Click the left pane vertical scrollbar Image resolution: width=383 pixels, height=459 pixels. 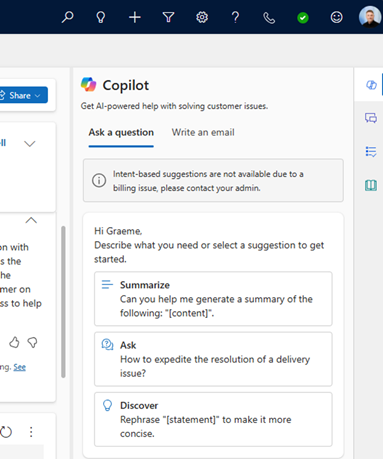click(x=63, y=302)
